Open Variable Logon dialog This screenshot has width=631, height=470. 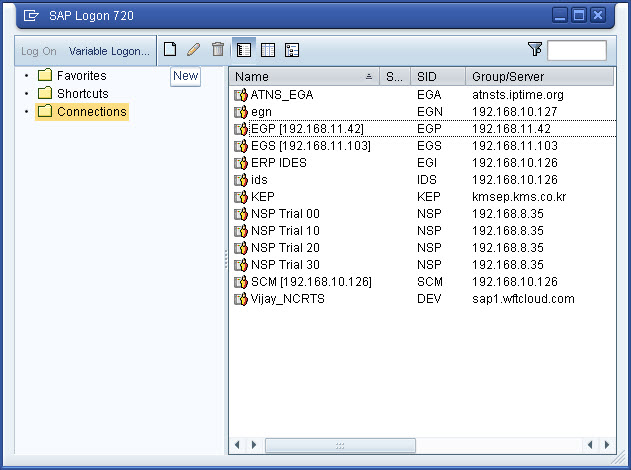pyautogui.click(x=109, y=51)
